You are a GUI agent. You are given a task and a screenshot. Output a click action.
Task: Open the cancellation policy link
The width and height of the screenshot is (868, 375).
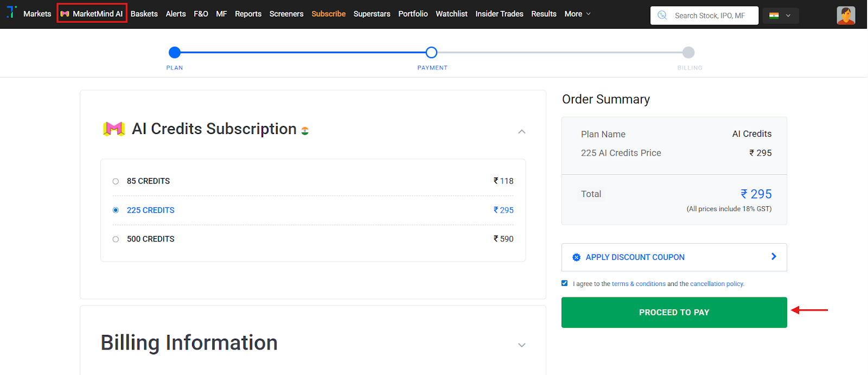coord(717,284)
